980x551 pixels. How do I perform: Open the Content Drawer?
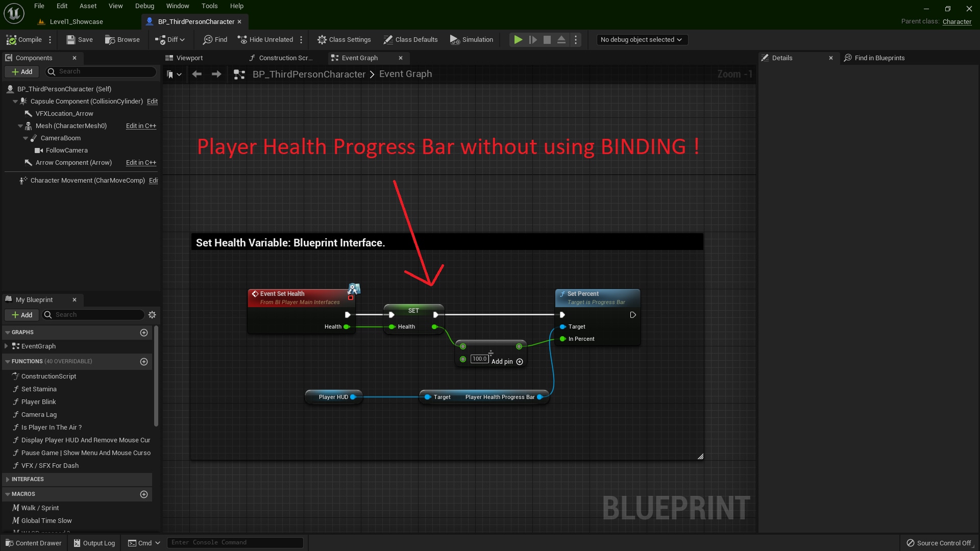(33, 543)
